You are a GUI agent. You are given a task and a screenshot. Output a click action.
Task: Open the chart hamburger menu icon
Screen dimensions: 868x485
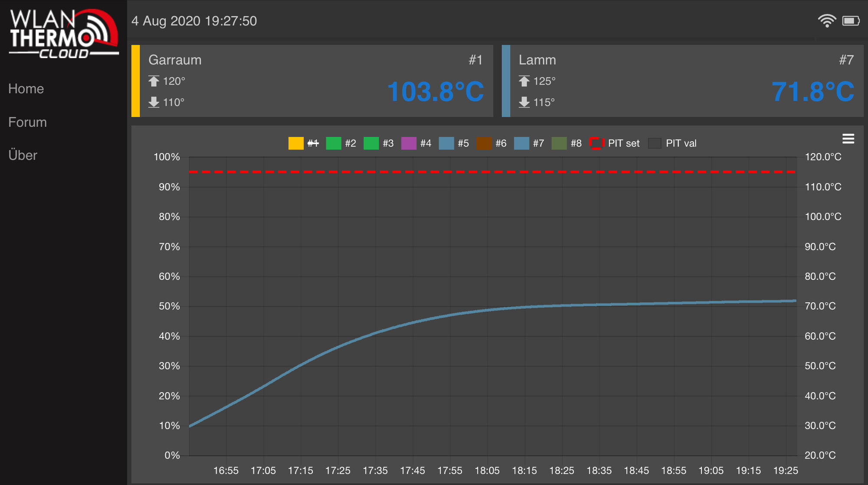coord(848,139)
